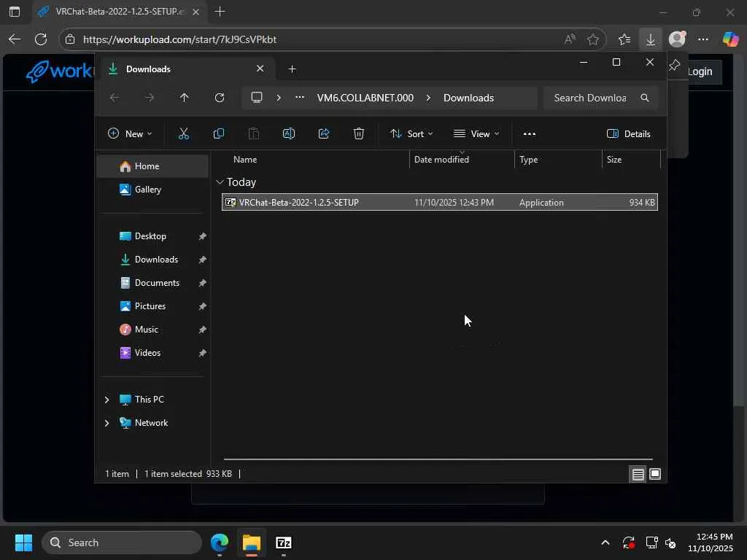Open Microsoft Edge from the taskbar

(220, 542)
